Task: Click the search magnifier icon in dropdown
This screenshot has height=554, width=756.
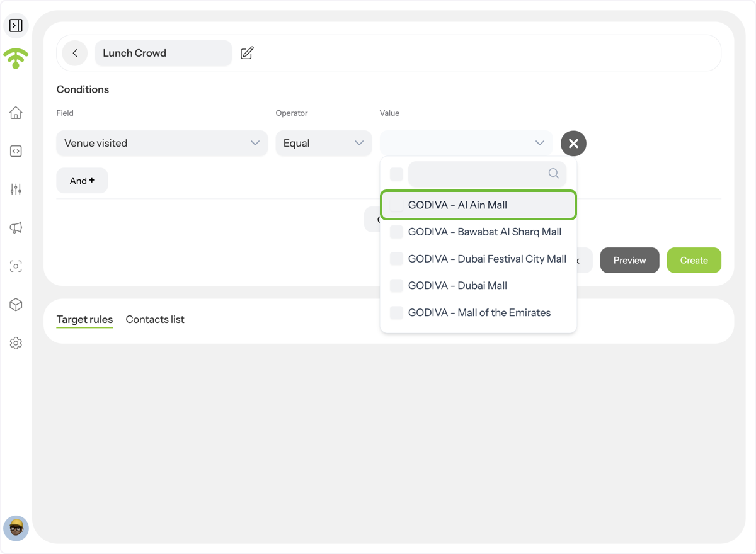Action: [x=554, y=174]
